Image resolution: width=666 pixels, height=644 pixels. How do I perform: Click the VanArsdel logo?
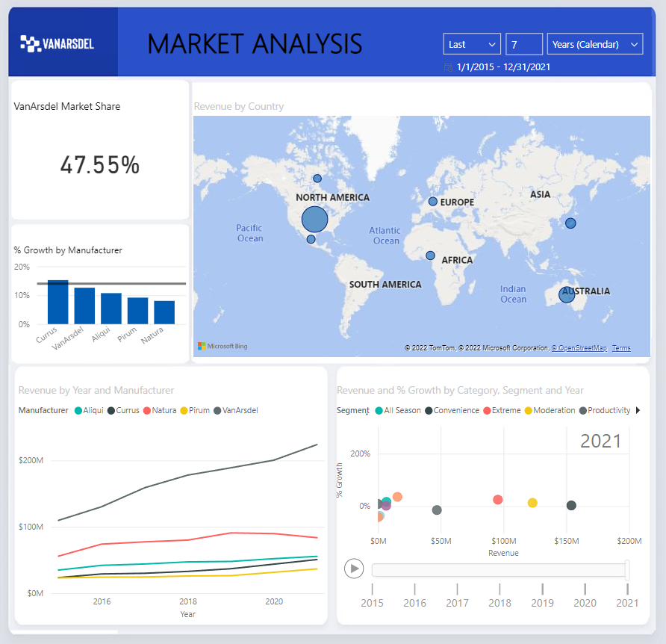57,43
